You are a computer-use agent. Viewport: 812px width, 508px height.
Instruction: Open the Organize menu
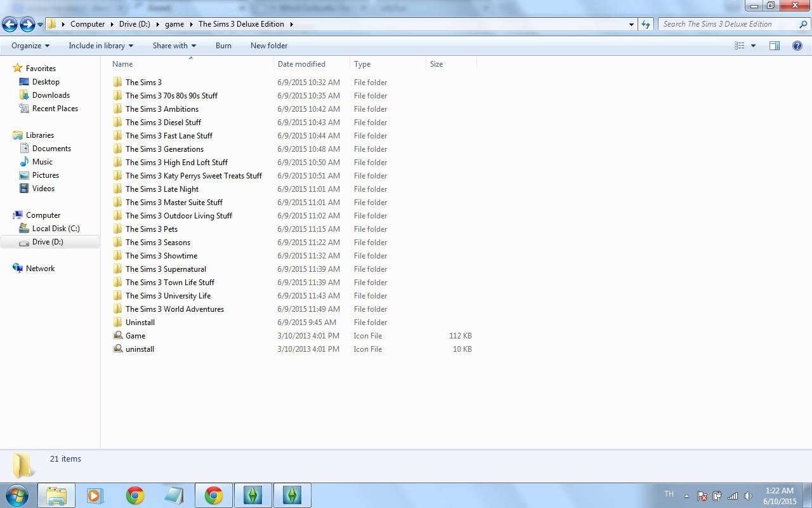click(x=30, y=46)
